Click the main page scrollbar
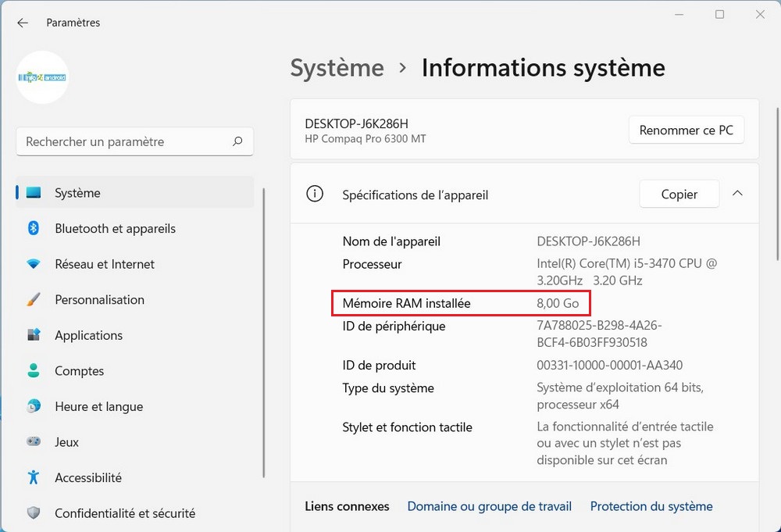Viewport: 781px width, 532px height. point(778,184)
